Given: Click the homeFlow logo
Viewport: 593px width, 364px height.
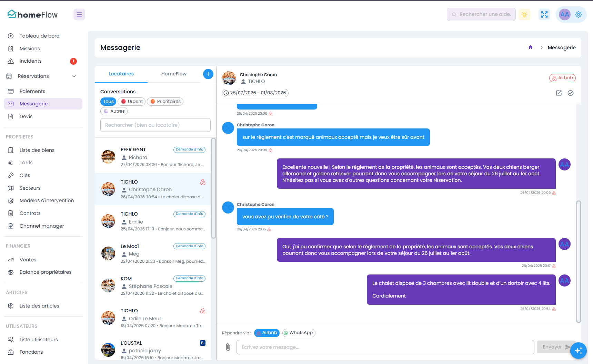Looking at the screenshot, I should (x=33, y=14).
